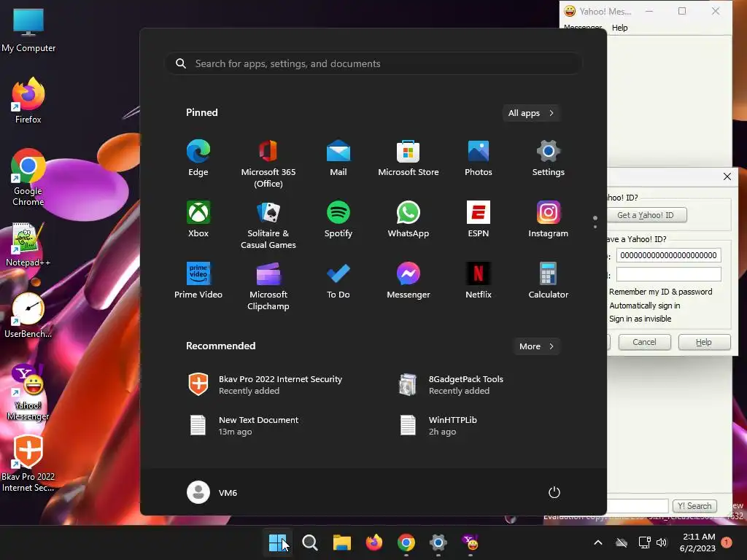
Task: Open Solitaire & Casual Games
Action: [268, 225]
